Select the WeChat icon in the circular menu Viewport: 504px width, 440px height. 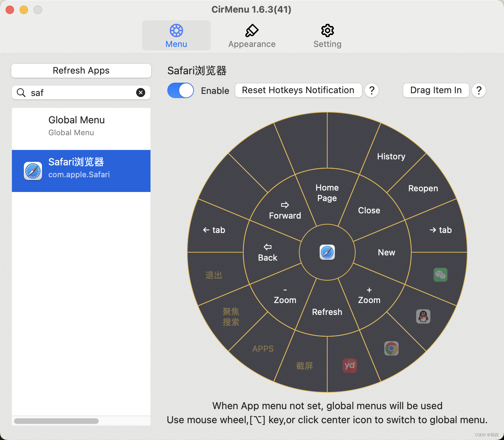[x=440, y=275]
